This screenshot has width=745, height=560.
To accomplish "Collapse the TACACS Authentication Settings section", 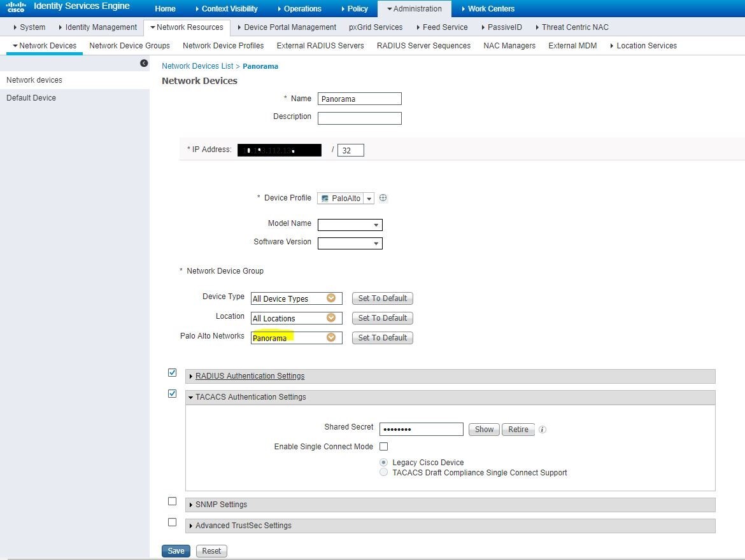I will coord(250,397).
